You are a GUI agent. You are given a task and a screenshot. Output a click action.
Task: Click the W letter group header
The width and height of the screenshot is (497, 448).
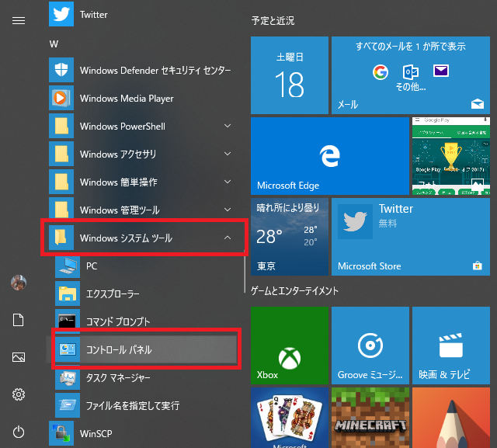[x=54, y=44]
